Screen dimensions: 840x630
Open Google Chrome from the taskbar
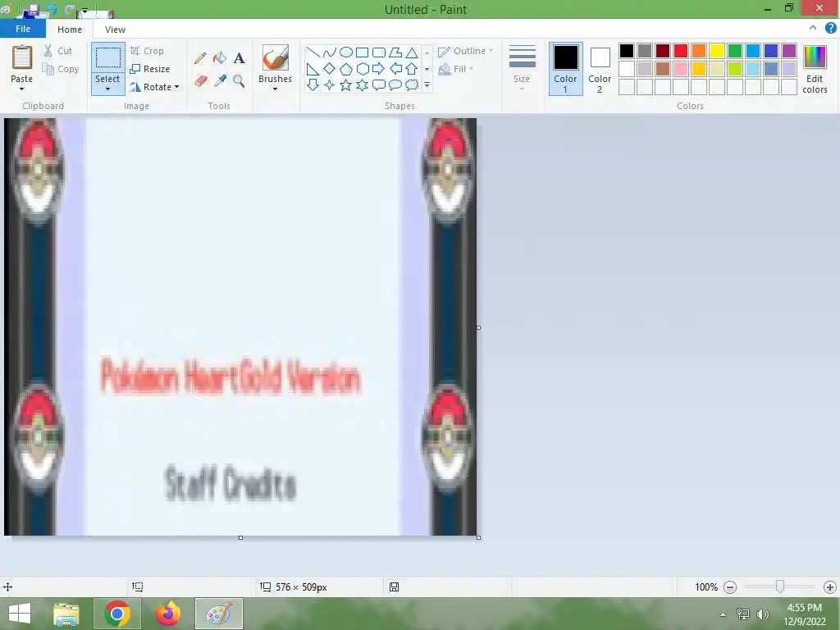[x=117, y=614]
